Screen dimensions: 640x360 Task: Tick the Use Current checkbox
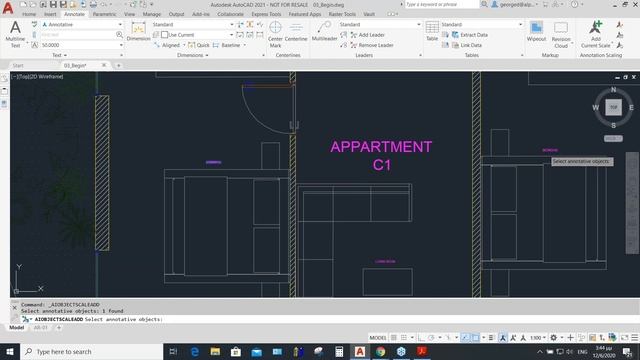point(164,35)
